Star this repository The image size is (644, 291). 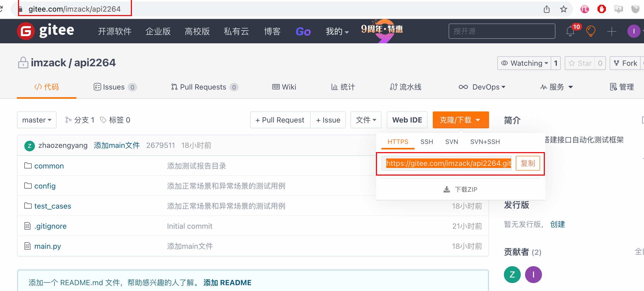tap(580, 63)
